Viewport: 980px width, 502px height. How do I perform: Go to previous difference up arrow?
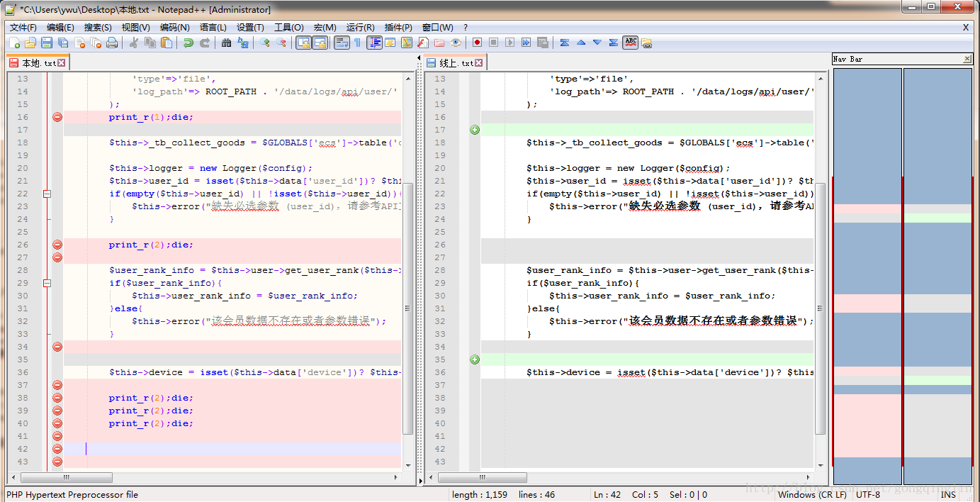581,43
